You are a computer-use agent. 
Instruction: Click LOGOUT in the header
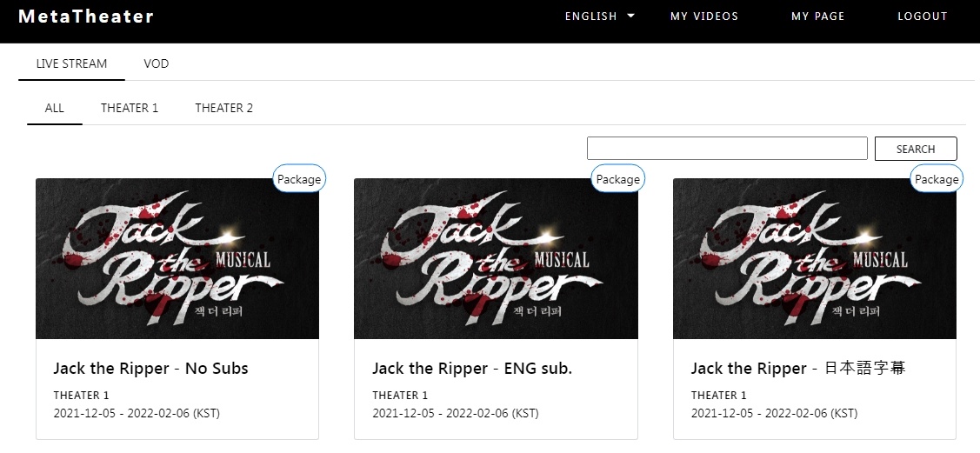point(923,17)
